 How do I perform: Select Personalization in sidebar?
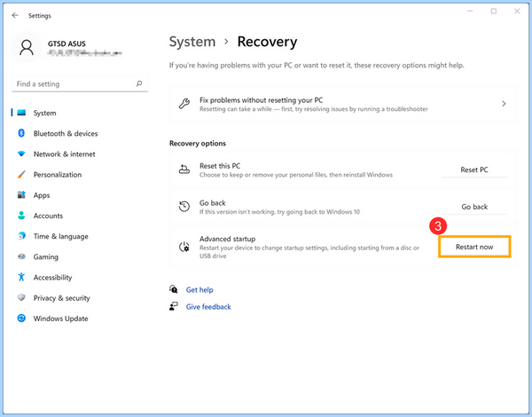tap(80, 175)
